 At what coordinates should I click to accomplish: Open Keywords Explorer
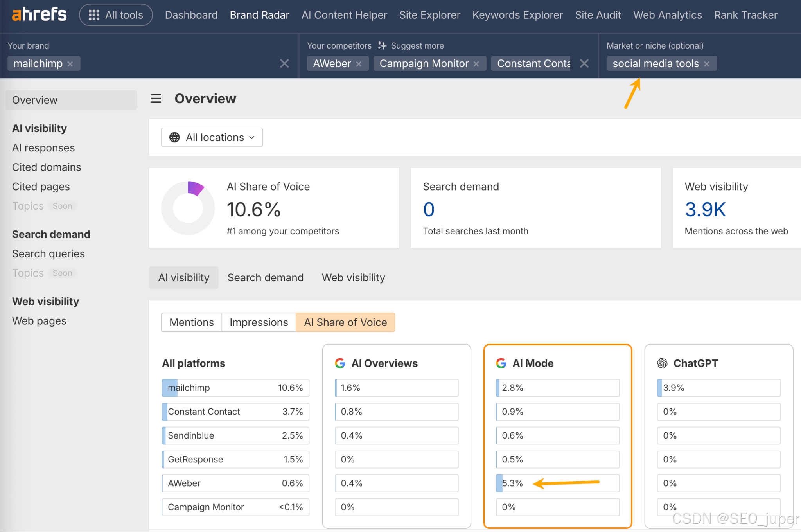point(517,15)
